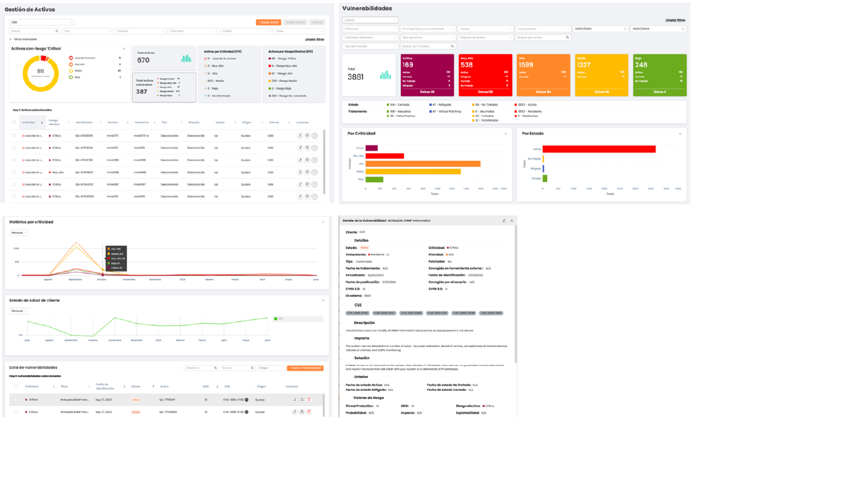Toggle the select-all checkbox in the assets table header
This screenshot has width=868, height=488.
point(14,122)
